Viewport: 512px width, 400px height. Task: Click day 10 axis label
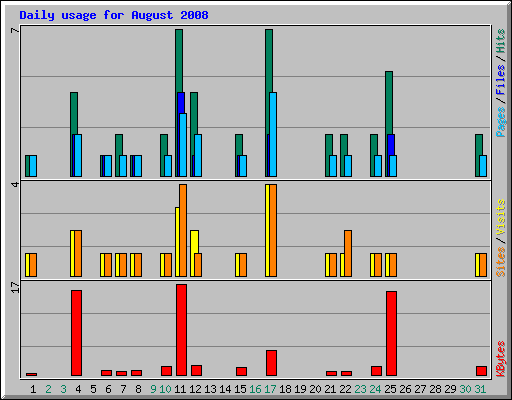pyautogui.click(x=165, y=389)
